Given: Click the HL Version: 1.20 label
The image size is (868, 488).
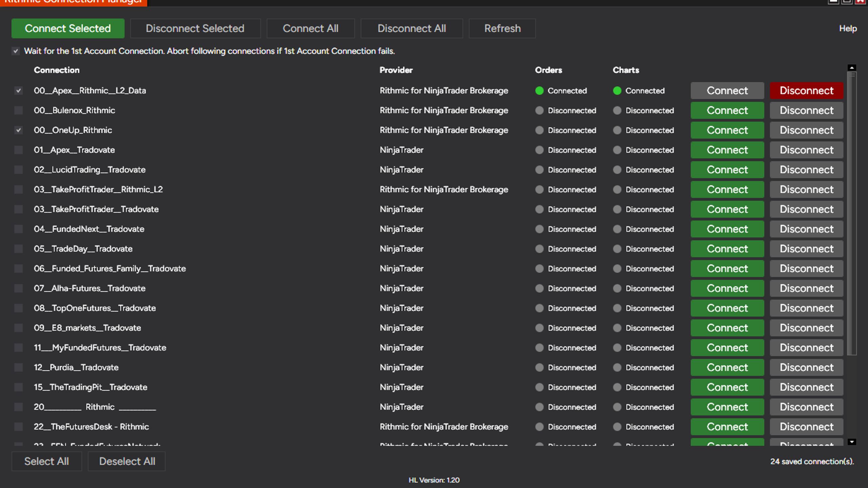Looking at the screenshot, I should 434,480.
